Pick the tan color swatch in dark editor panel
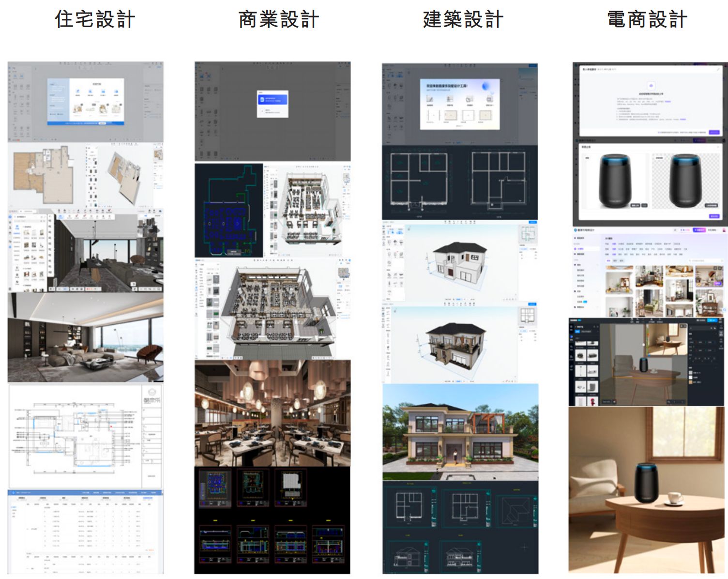This screenshot has width=728, height=579. point(691,382)
